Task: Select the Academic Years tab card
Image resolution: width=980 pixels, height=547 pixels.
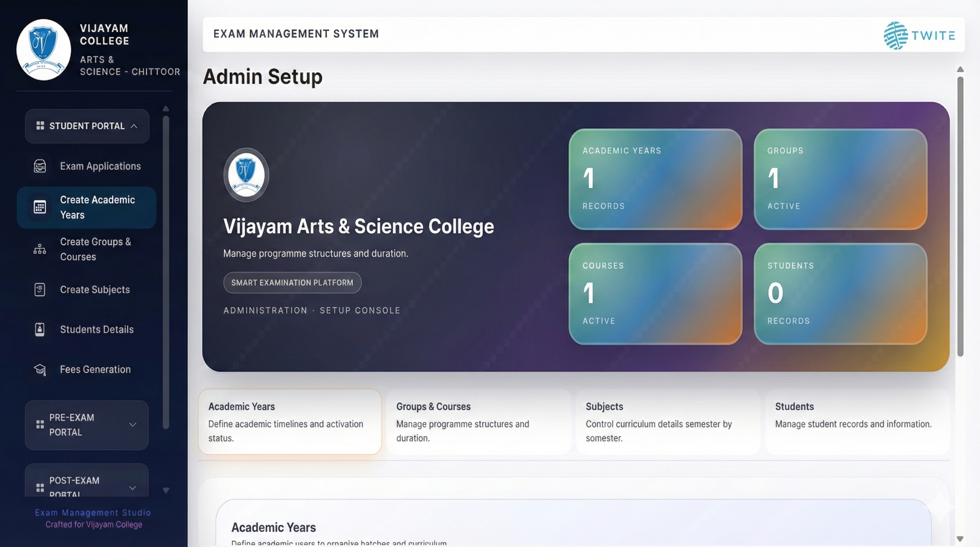Action: 290,421
